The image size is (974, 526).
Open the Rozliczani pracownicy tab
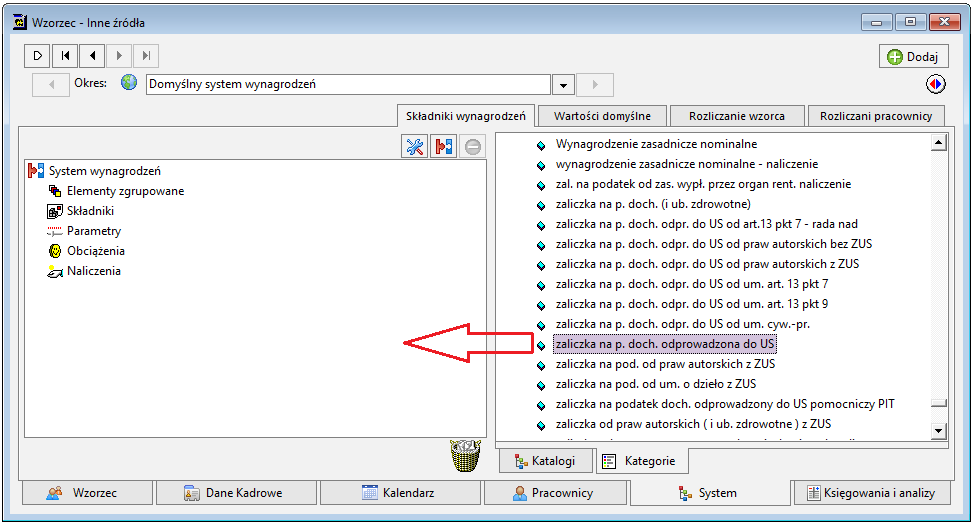click(x=875, y=116)
